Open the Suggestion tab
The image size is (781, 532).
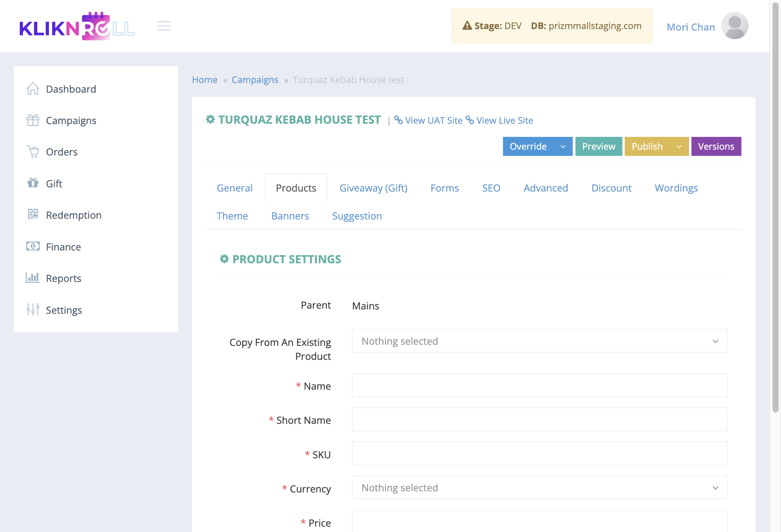(357, 216)
